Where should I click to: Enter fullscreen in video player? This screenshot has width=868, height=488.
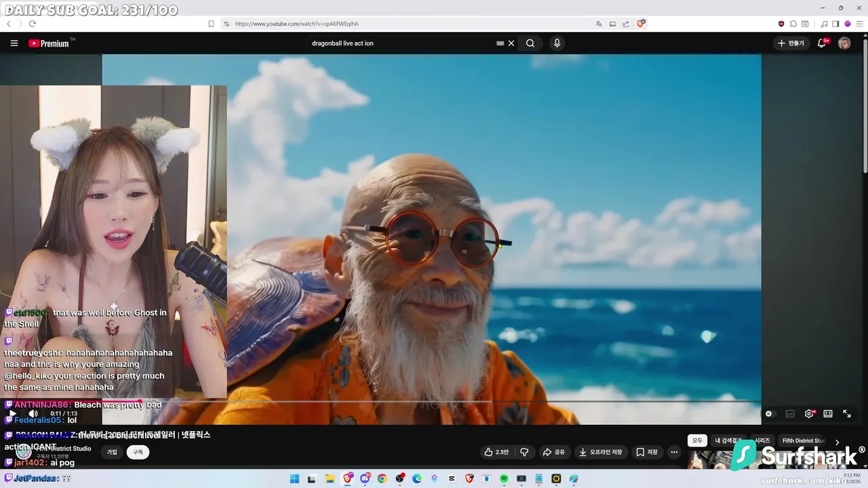pyautogui.click(x=847, y=413)
